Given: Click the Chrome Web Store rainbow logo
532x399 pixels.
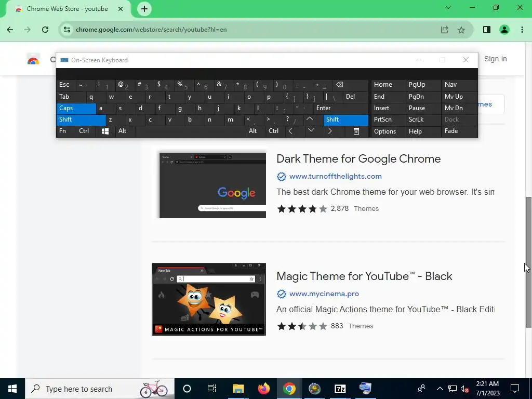Looking at the screenshot, I should (x=33, y=59).
